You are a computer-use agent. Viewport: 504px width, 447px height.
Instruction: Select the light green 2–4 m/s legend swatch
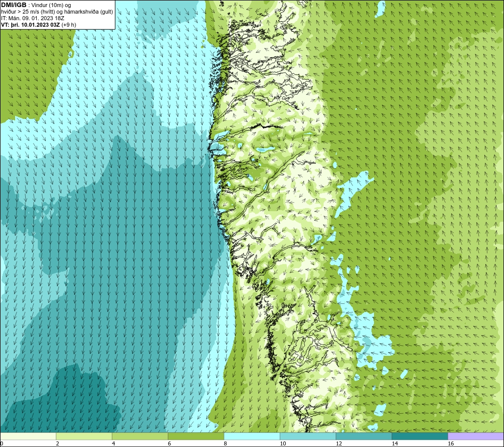tap(84, 436)
